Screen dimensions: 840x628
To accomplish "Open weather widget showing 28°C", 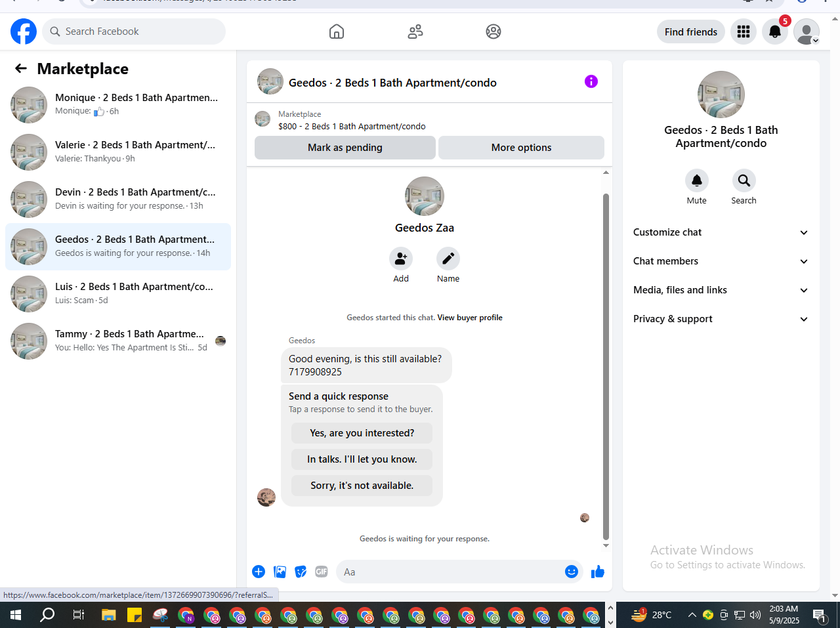I will point(652,615).
